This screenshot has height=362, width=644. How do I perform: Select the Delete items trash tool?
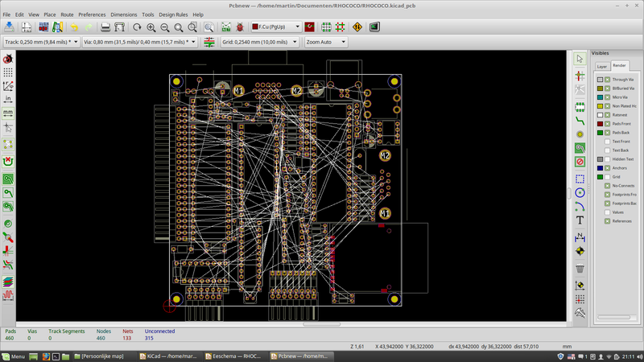click(x=580, y=269)
